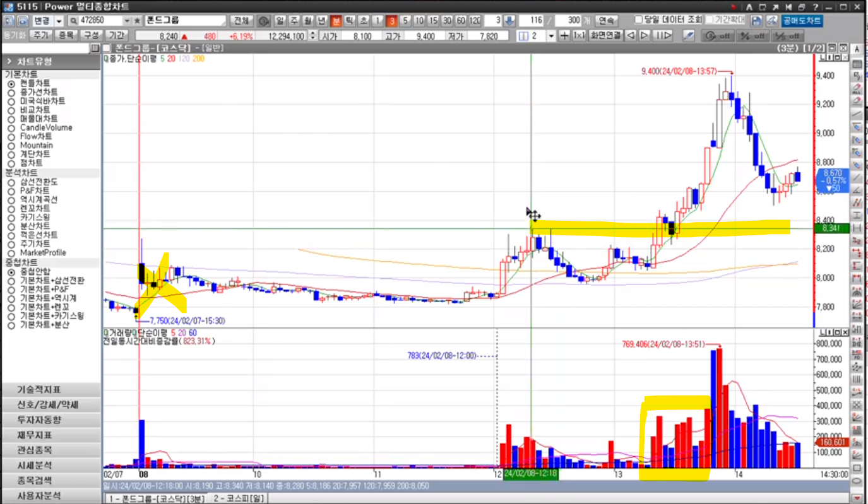The height and width of the screenshot is (504, 868).
Task: Step chart forward with right arrow
Action: point(644,36)
